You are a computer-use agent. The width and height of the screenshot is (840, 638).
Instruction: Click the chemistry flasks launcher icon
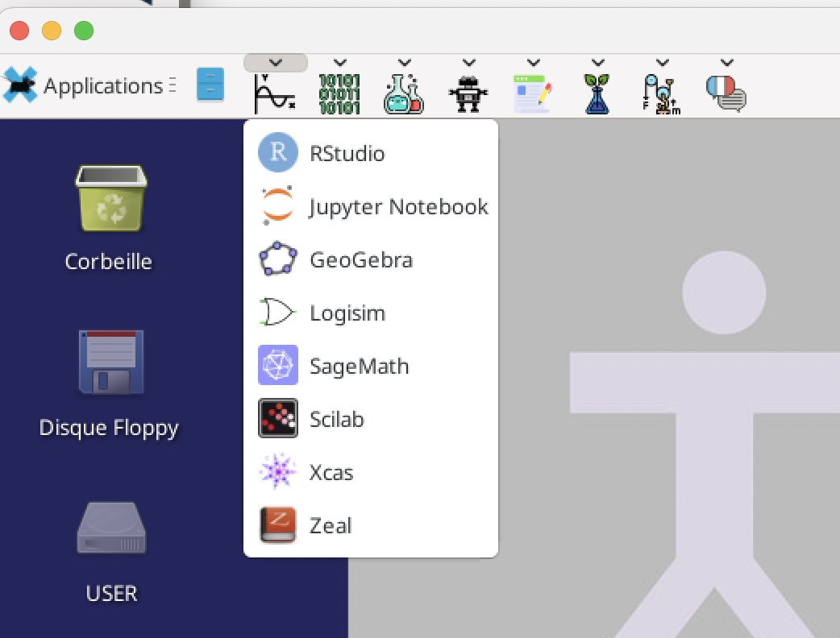pyautogui.click(x=404, y=94)
